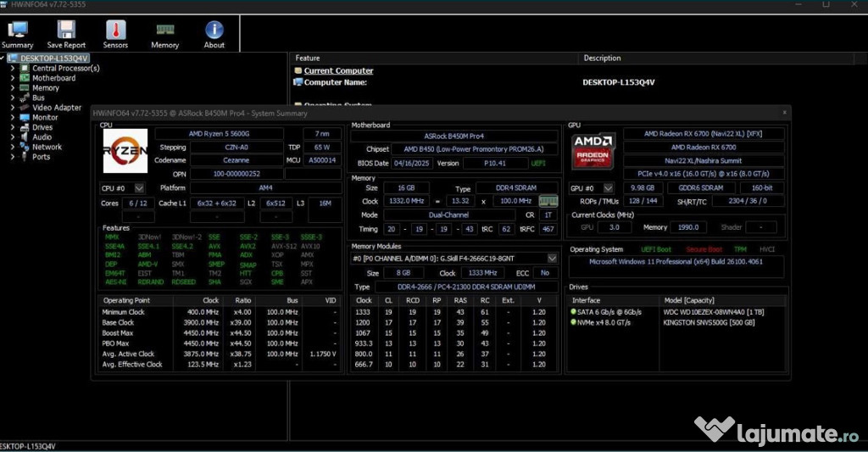Select the Ports tree item
This screenshot has height=452, width=868.
[x=41, y=157]
